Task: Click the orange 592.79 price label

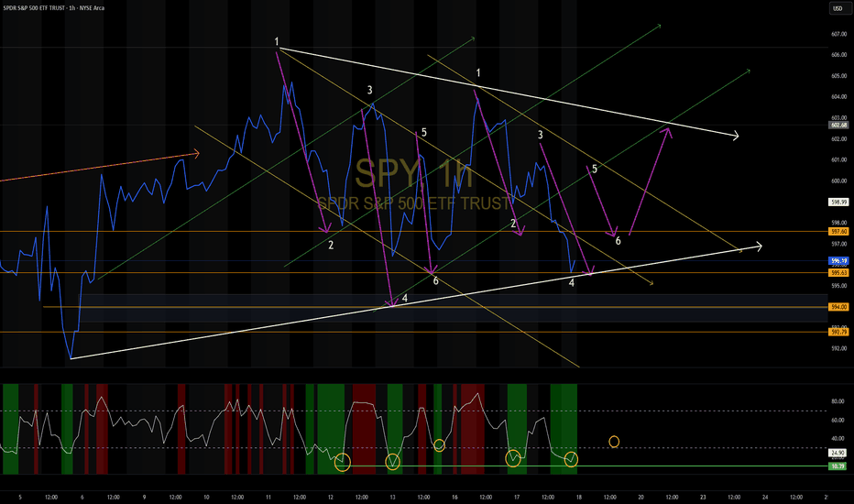Action: coord(838,332)
